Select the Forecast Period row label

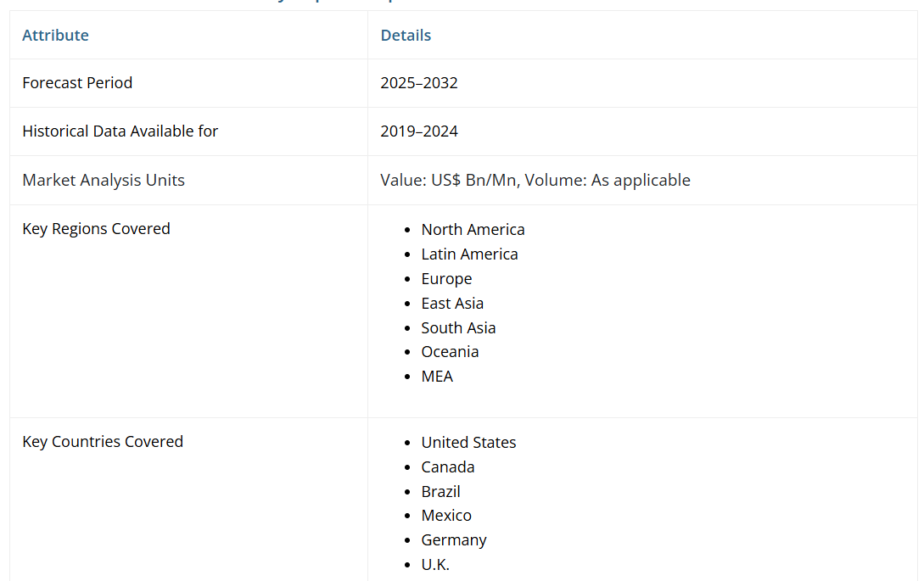77,82
